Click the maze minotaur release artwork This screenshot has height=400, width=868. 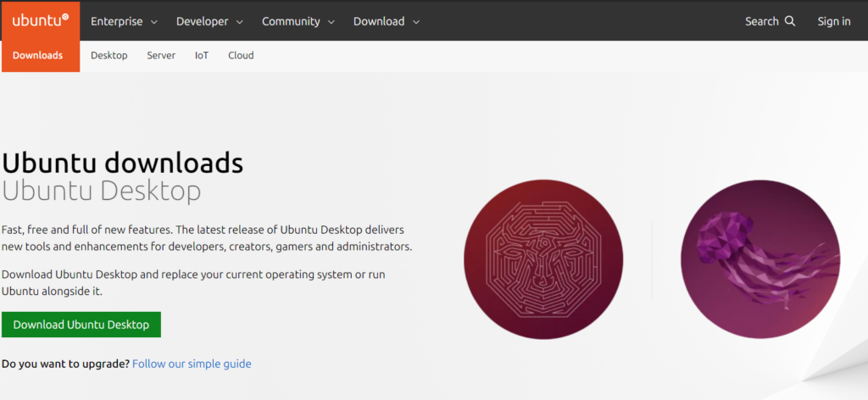coord(543,259)
